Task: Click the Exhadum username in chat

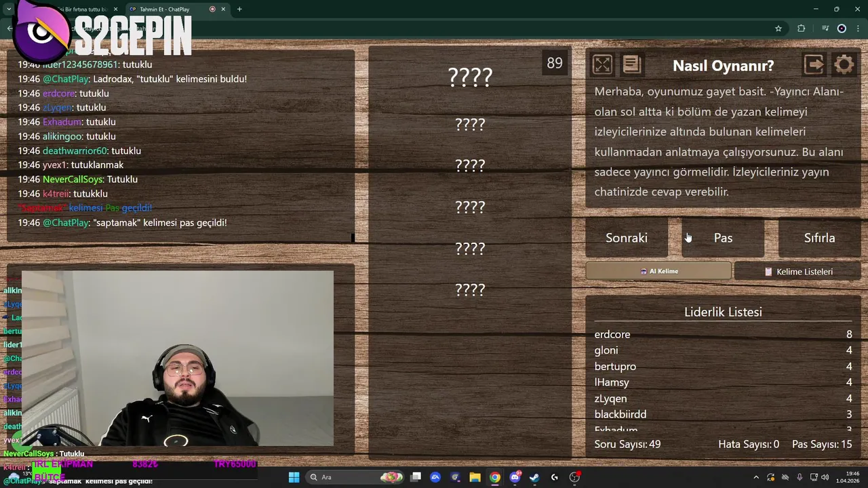Action: click(62, 122)
